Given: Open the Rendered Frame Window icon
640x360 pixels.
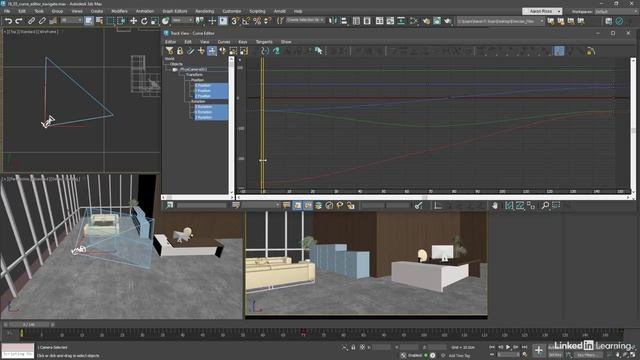Looking at the screenshot, I should (437, 21).
